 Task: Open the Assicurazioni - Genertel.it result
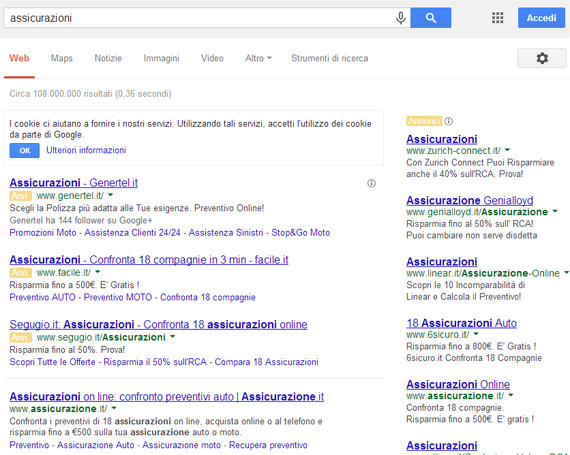click(73, 182)
